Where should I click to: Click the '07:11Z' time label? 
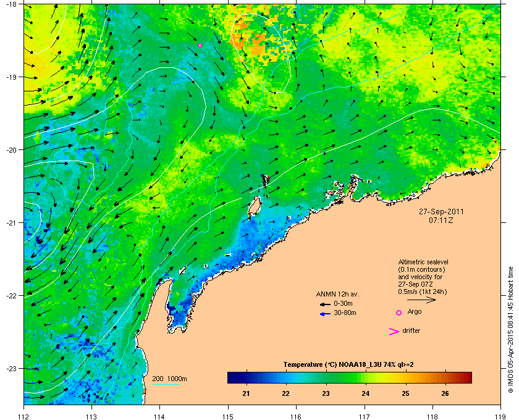(x=441, y=220)
